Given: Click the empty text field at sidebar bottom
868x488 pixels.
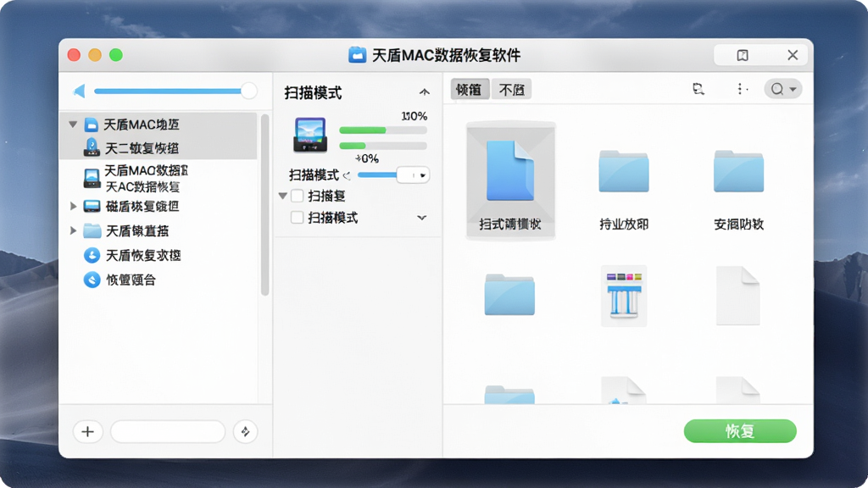Looking at the screenshot, I should 168,431.
